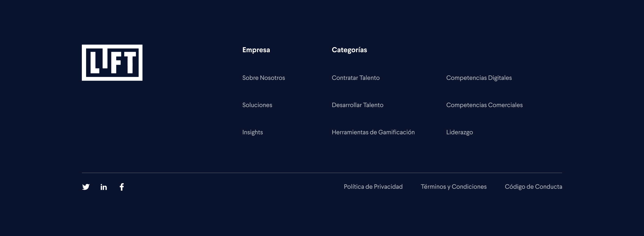644x236 pixels.
Task: Open Desarrollar Talento page
Action: 358,105
